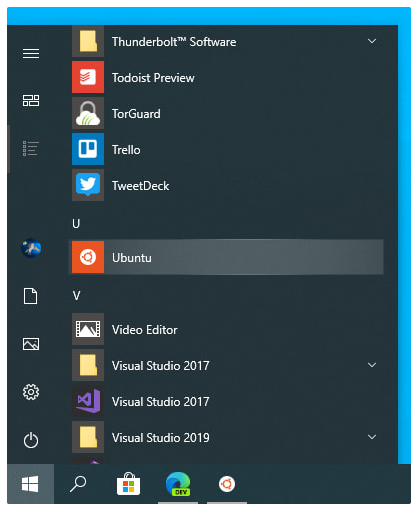416x513 pixels.
Task: Click the TorGuard label
Action: 136,114
